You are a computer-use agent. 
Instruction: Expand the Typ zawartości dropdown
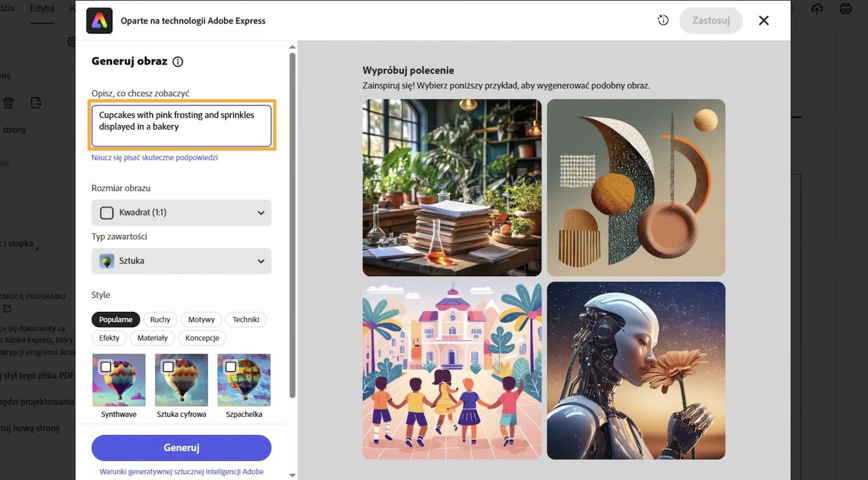[x=181, y=260]
